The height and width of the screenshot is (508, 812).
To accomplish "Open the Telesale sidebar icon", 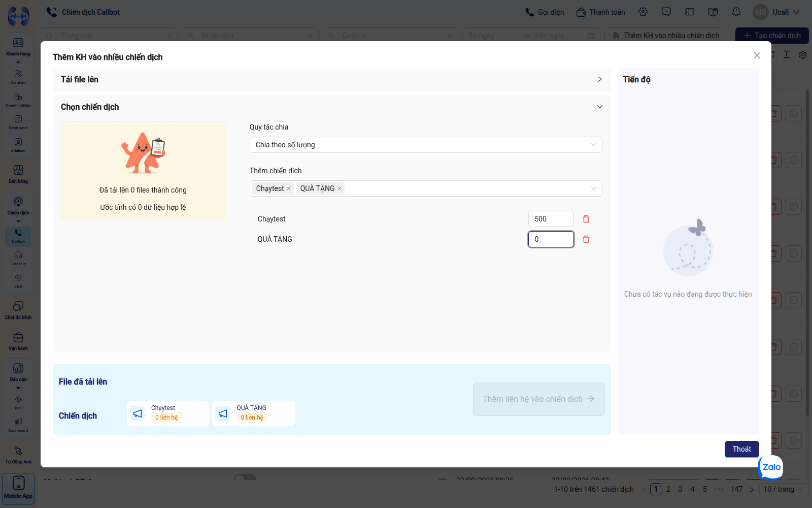I will point(18,259).
